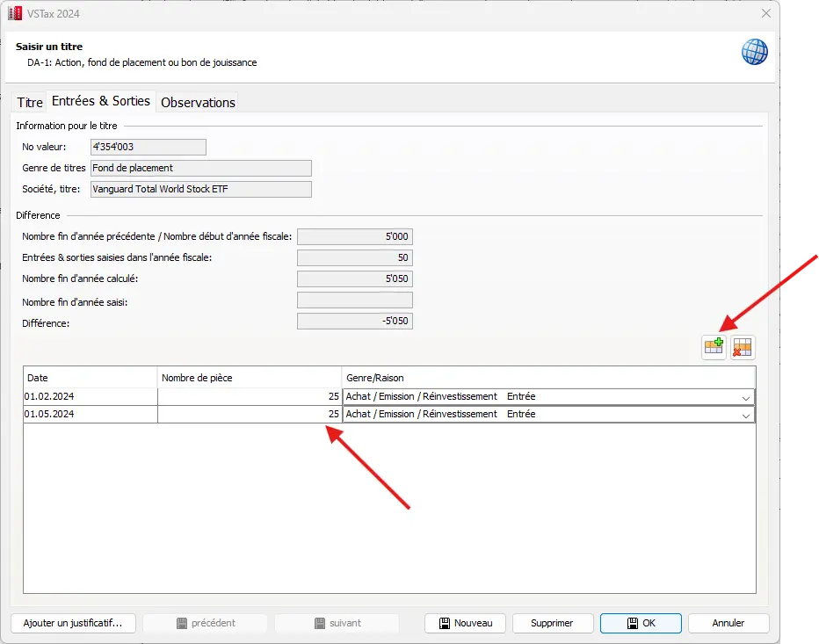Click the Date column header
Screen dimensions: 819x644
[x=90, y=377]
